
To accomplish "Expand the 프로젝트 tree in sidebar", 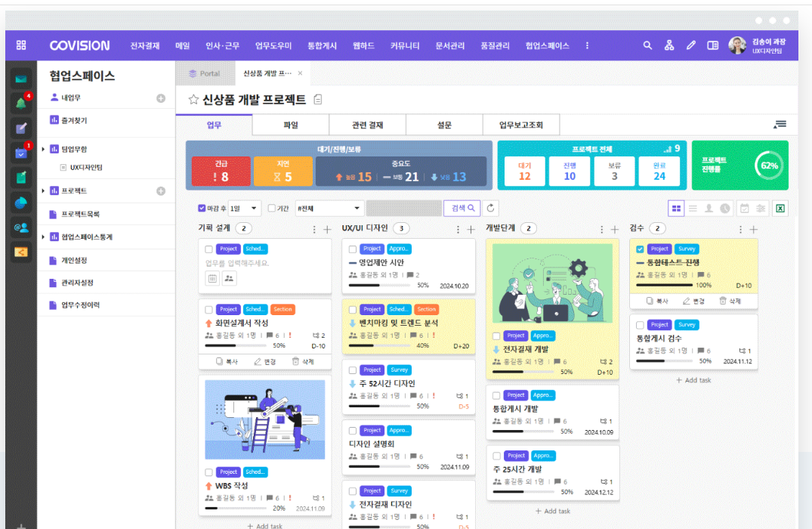I will pyautogui.click(x=44, y=191).
